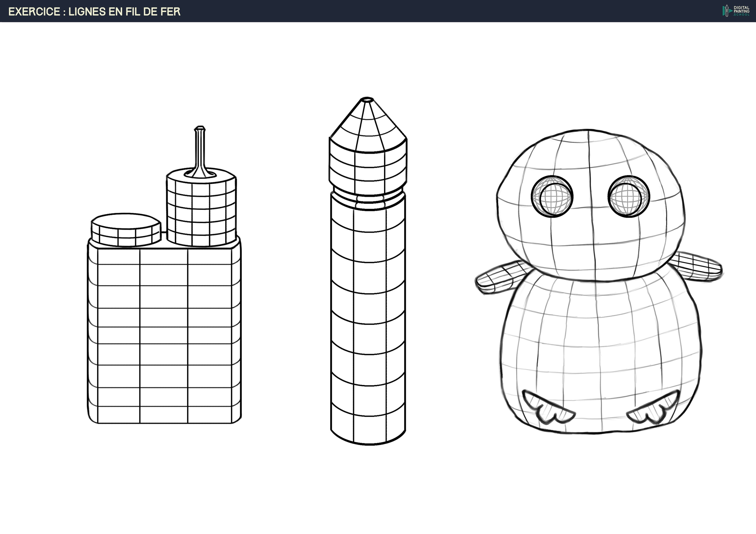Screen dimensions: 756x534
Task: Click the small opening at the cone tip
Action: [367, 99]
